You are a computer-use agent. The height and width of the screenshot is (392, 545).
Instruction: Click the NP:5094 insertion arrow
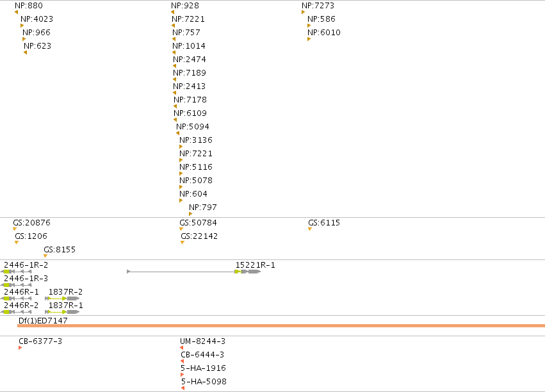pos(177,133)
